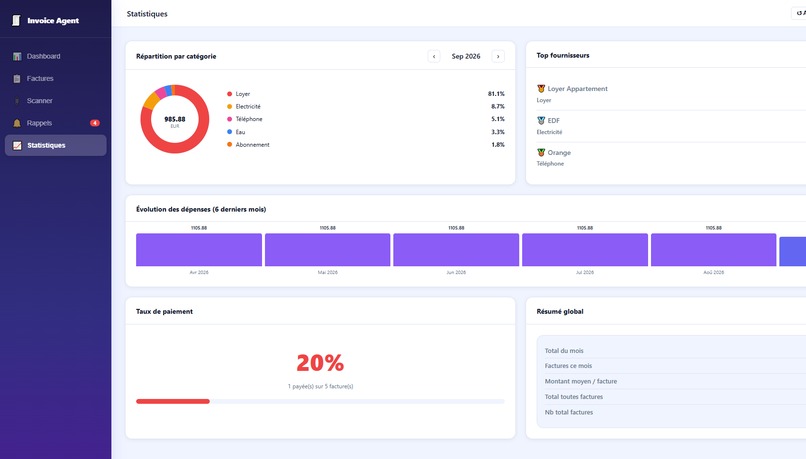Click the Abonnement category label
The width and height of the screenshot is (806, 459).
252,144
